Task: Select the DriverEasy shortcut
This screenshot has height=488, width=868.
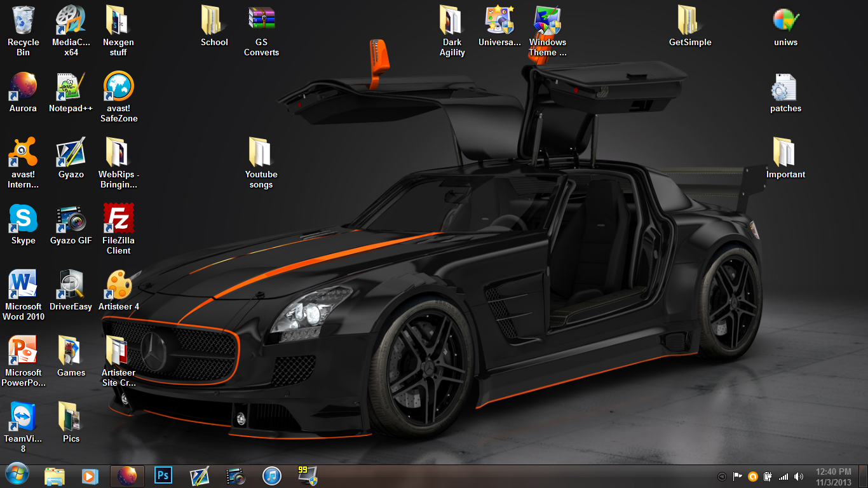Action: tap(71, 290)
